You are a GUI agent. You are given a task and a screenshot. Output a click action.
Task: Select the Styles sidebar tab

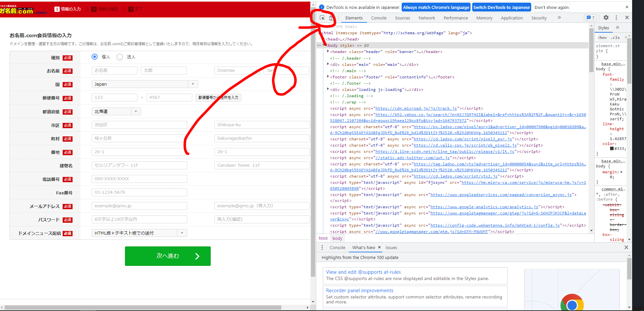point(603,28)
